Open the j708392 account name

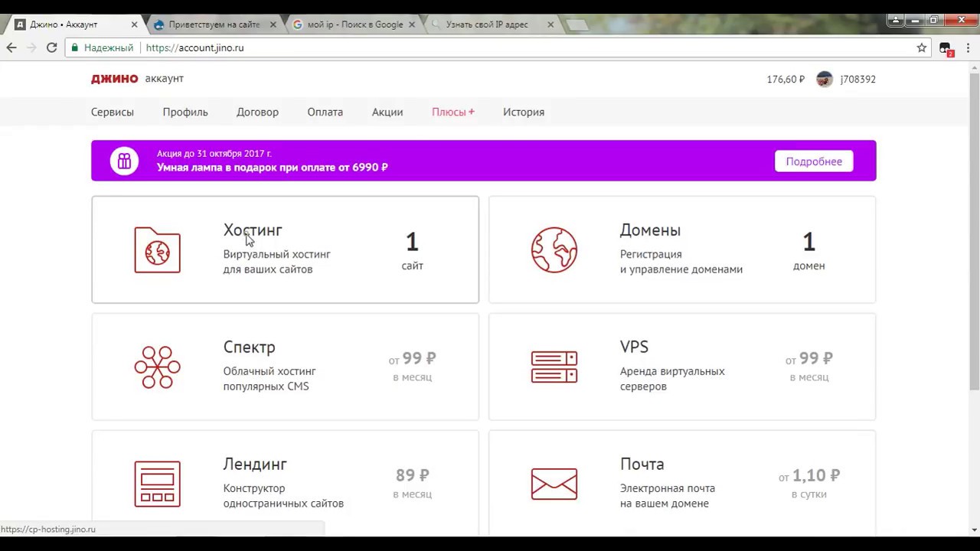pos(858,79)
